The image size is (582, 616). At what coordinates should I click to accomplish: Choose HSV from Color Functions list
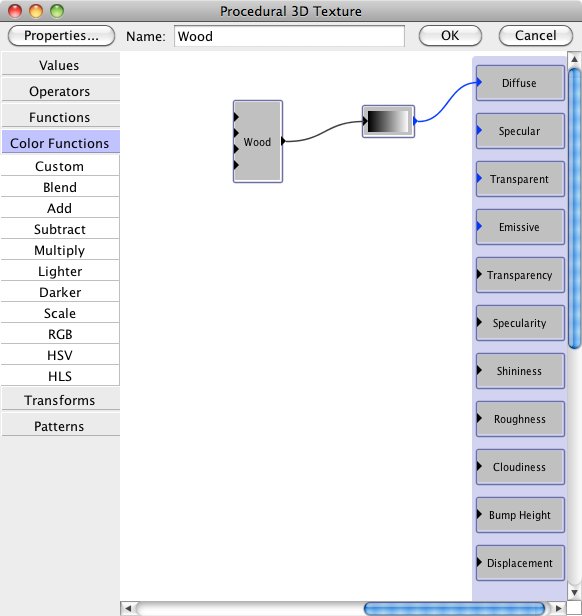(x=60, y=355)
